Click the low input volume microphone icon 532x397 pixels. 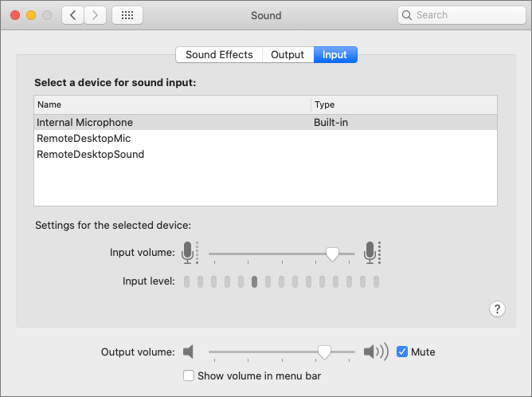189,253
